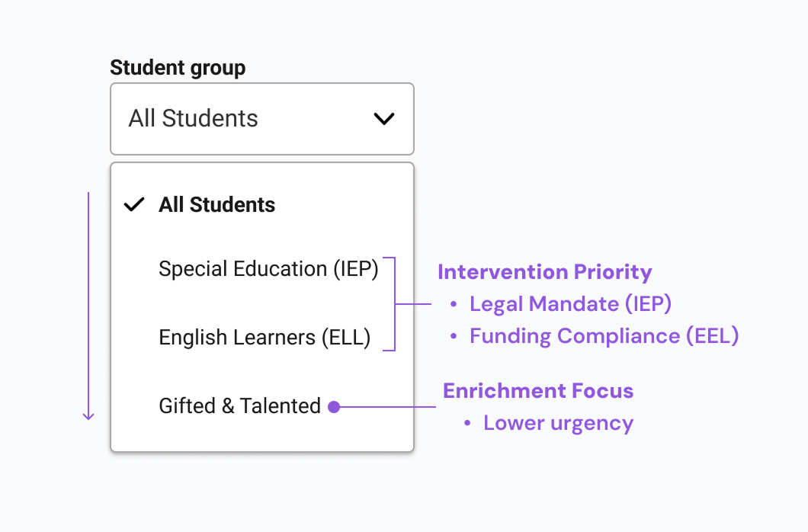Click the Lower urgency bullet text
This screenshot has height=532, width=808.
pos(558,423)
